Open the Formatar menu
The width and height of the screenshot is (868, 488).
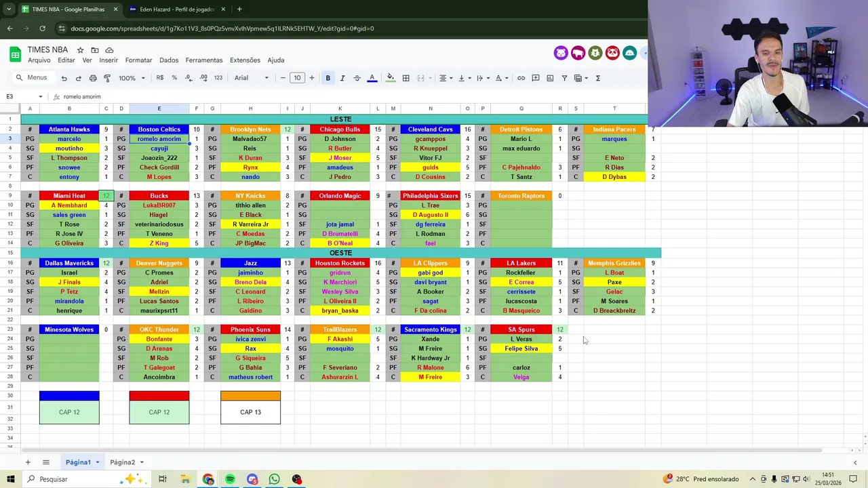coord(138,60)
